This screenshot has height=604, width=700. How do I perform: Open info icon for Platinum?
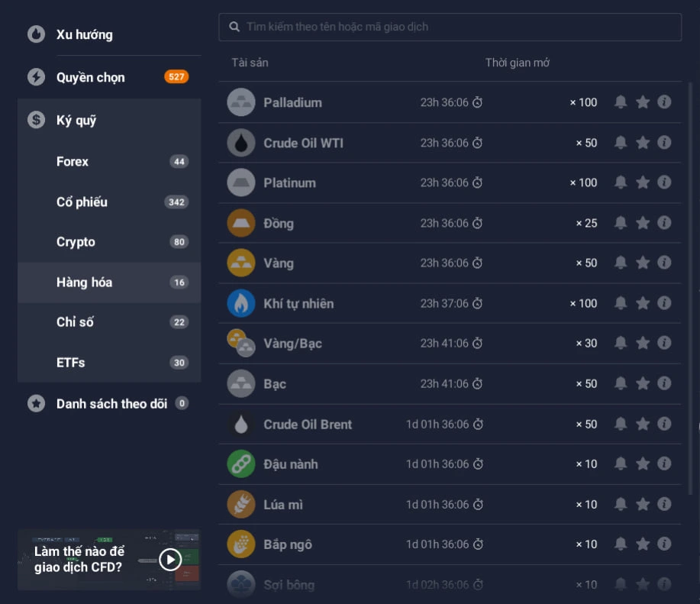(x=664, y=182)
